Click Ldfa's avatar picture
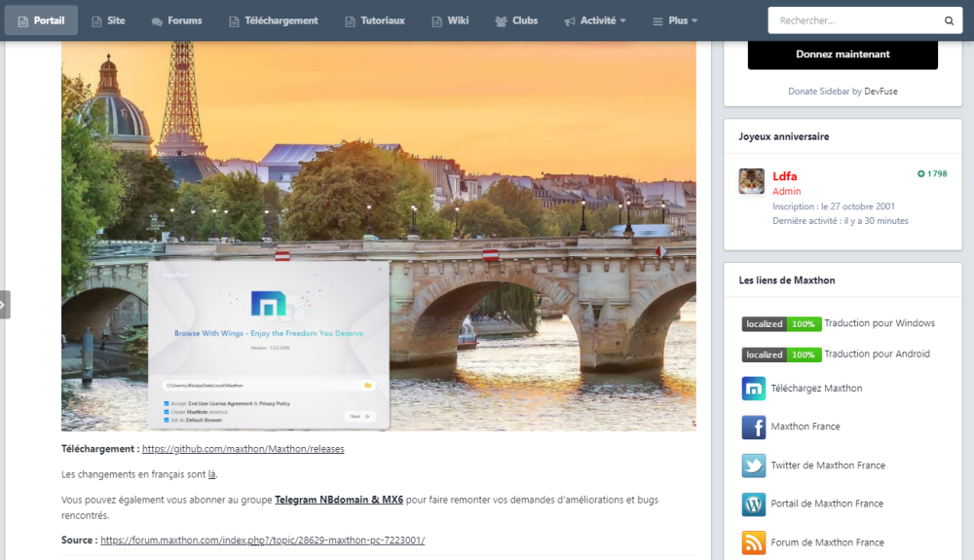This screenshot has width=974, height=560. pyautogui.click(x=751, y=181)
